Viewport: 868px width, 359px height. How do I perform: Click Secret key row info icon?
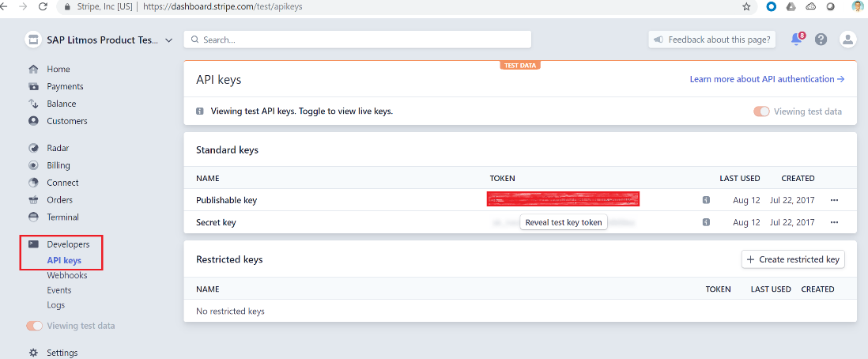[x=706, y=222]
